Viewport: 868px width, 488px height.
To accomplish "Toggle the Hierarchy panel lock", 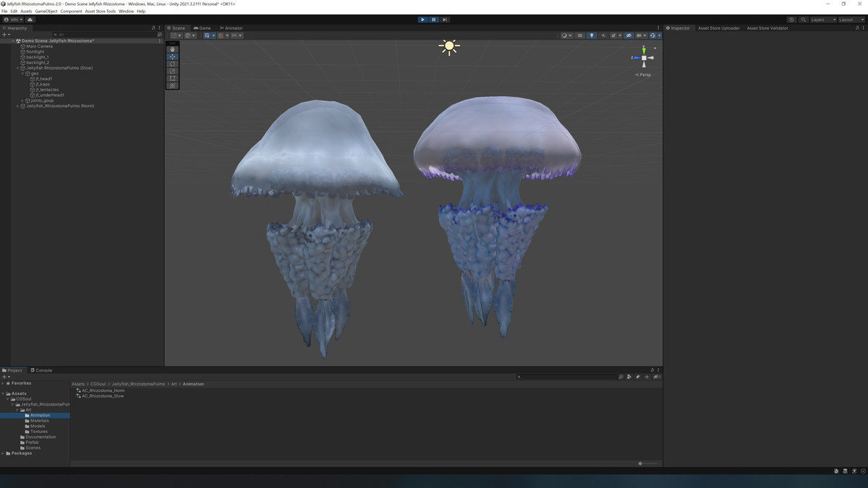I will 153,28.
